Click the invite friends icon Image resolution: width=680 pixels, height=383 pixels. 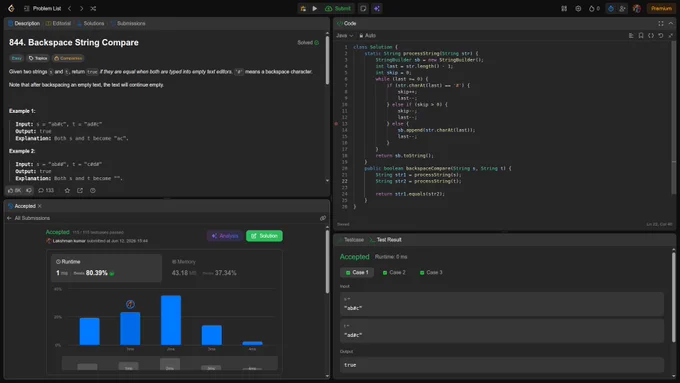point(622,8)
